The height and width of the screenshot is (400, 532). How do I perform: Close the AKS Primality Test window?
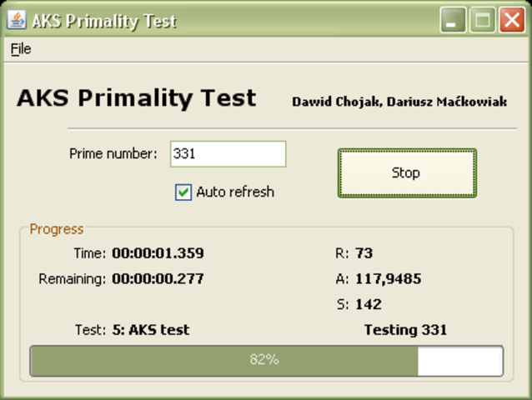pos(512,20)
